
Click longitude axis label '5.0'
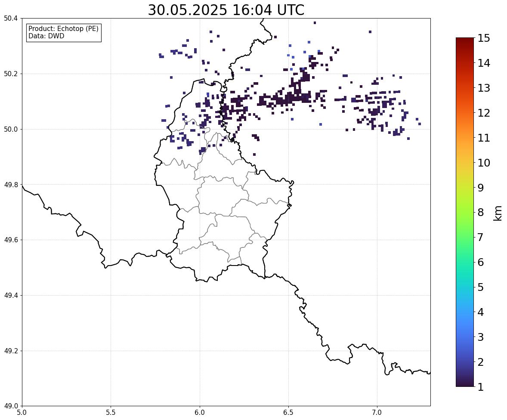[x=22, y=413]
